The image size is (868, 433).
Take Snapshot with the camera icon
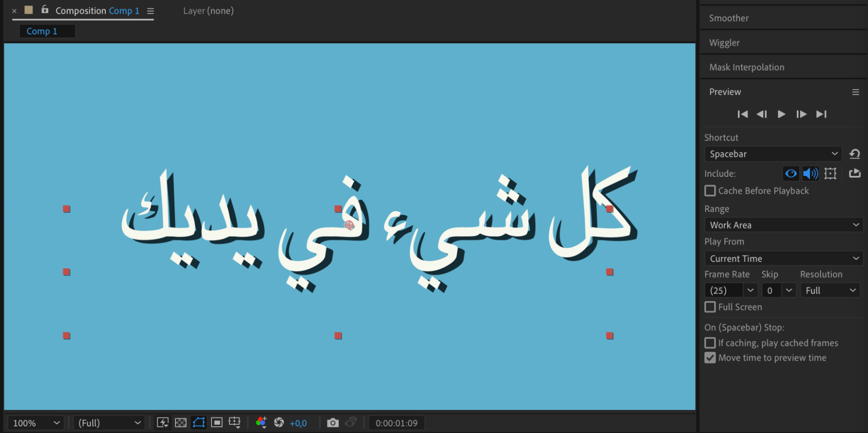(x=333, y=423)
